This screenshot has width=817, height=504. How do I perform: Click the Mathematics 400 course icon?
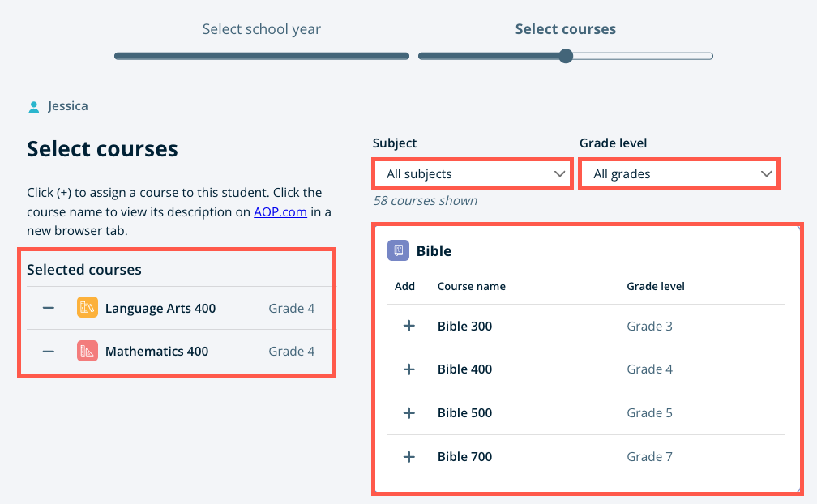coord(87,352)
